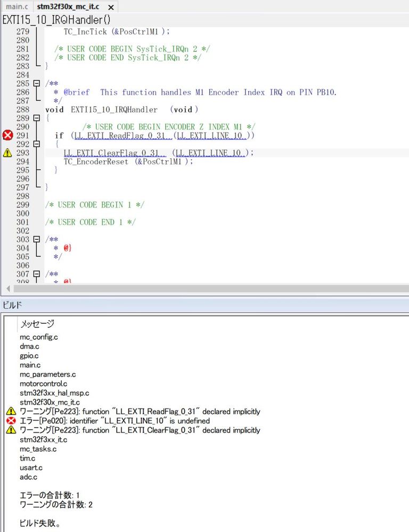Click tim.c in the build log
The width and height of the screenshot is (409, 532).
click(27, 459)
